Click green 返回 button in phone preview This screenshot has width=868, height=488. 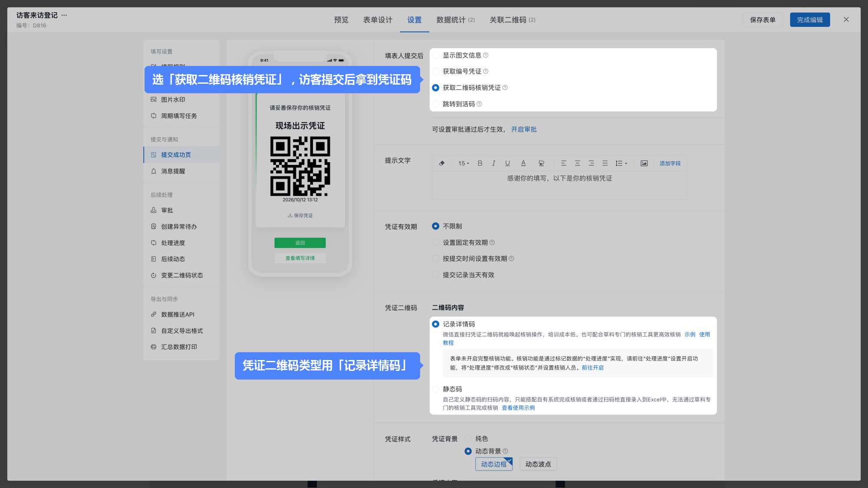pyautogui.click(x=300, y=243)
